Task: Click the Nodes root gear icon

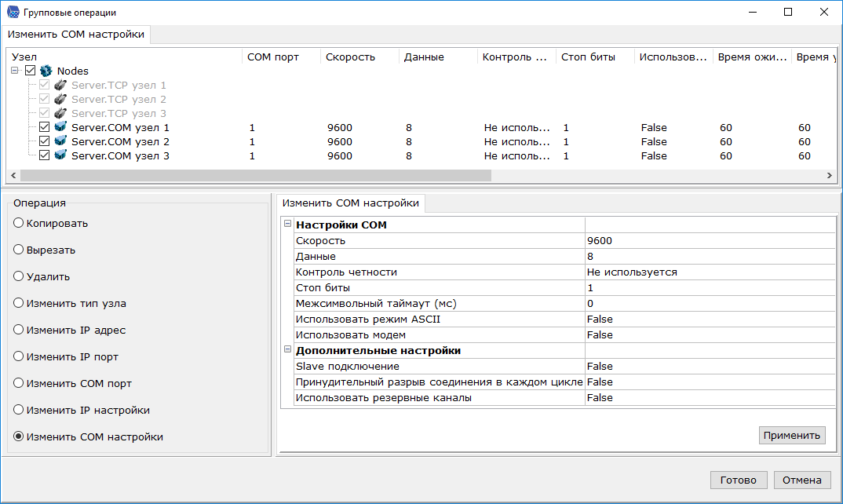Action: point(46,71)
